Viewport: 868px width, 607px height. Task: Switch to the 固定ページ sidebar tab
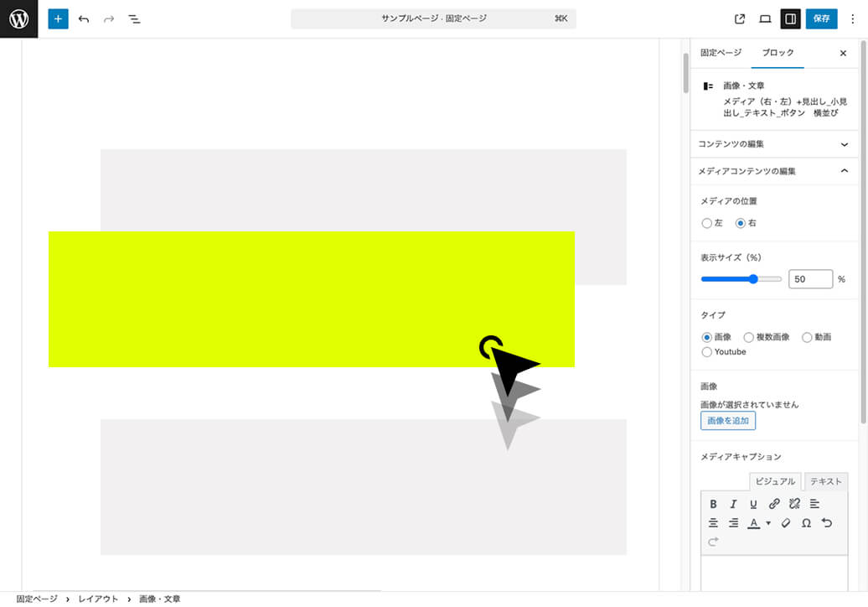pyautogui.click(x=721, y=53)
